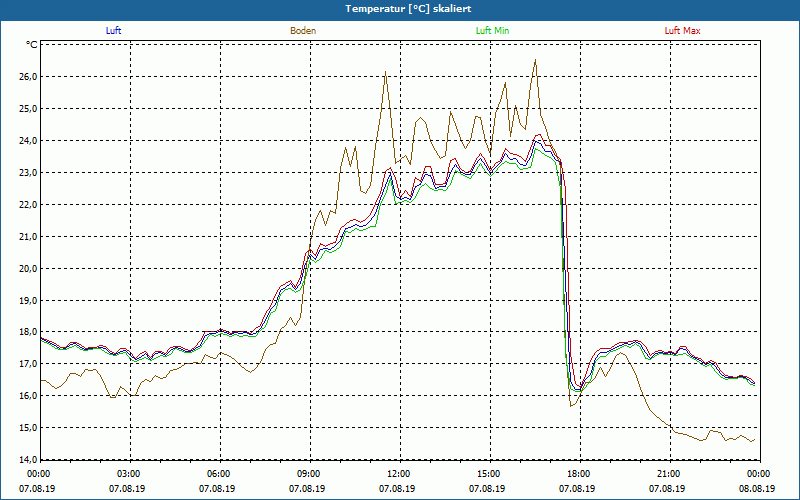Click the °C unit label on the axis
This screenshot has height=500, width=800.
click(x=31, y=45)
